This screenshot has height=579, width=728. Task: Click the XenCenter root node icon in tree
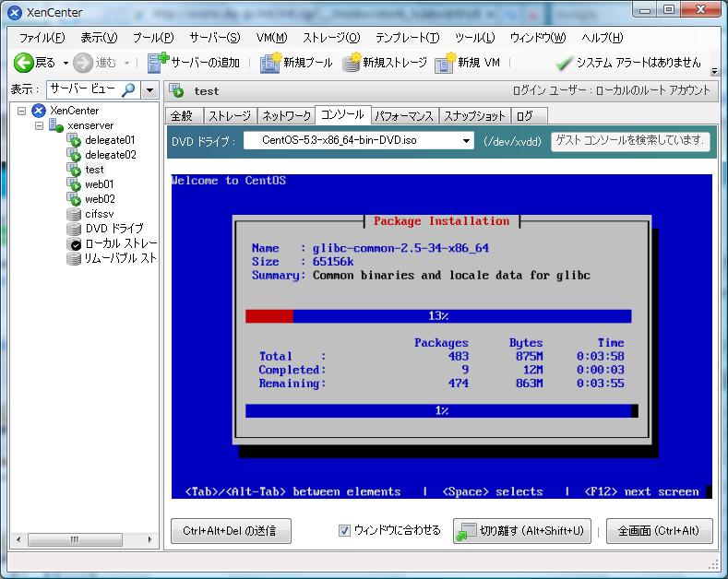tap(39, 111)
